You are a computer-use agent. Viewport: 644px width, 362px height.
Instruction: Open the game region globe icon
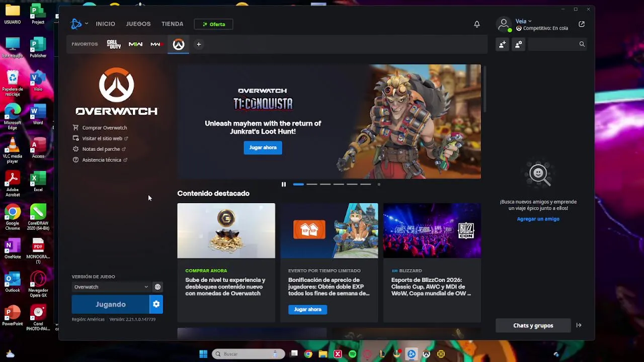pos(157,287)
